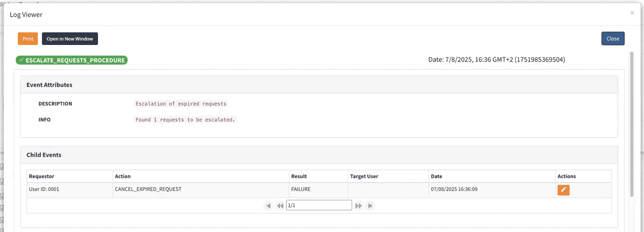This screenshot has width=644, height=232.
Task: Click the ESCALATE_REQUESTS_PROCEDURE status badge
Action: [x=72, y=60]
